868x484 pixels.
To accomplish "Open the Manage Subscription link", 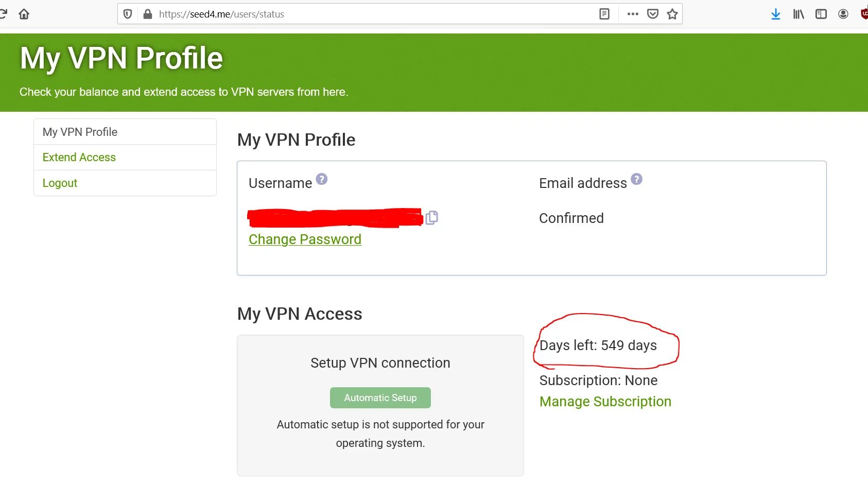I will (605, 402).
